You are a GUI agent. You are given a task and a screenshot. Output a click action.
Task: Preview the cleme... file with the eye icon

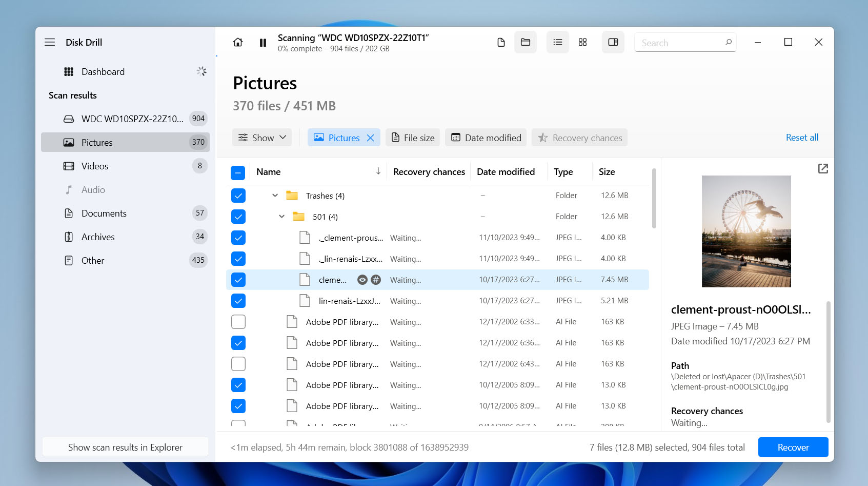pos(362,280)
